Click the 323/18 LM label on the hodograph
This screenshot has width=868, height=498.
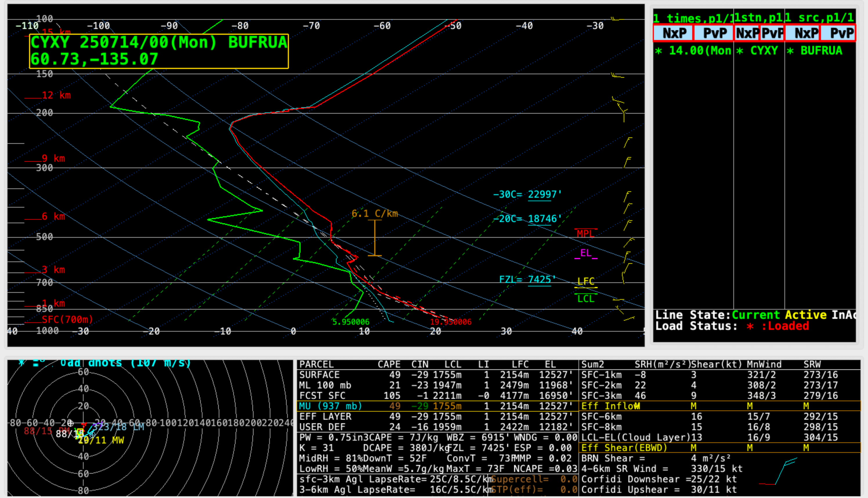click(x=118, y=427)
